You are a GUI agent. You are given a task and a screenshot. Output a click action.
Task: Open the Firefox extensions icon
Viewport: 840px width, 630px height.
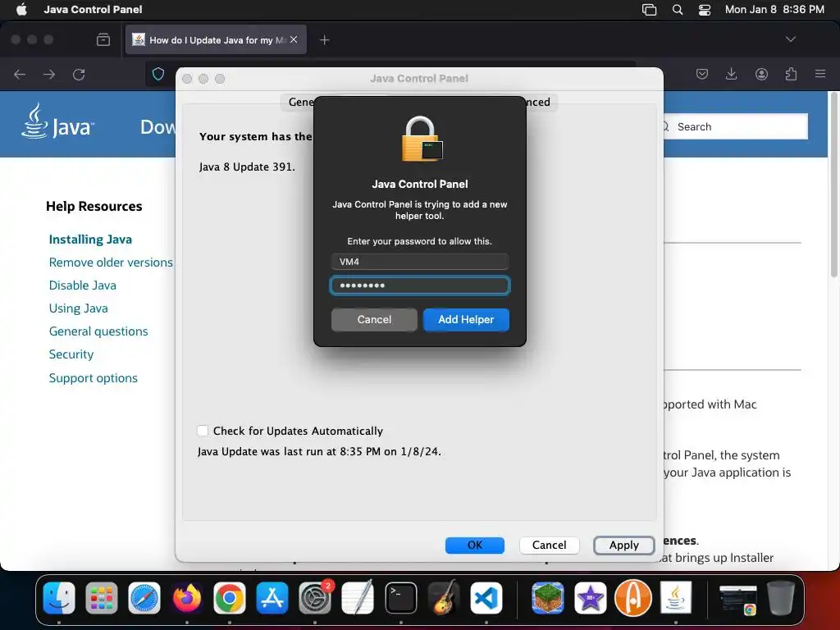pyautogui.click(x=791, y=74)
